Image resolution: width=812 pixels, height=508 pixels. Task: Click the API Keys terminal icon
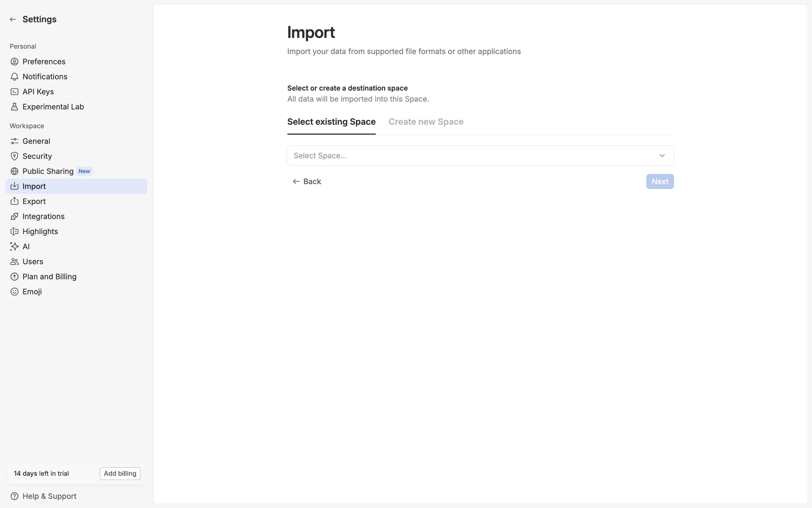click(14, 92)
